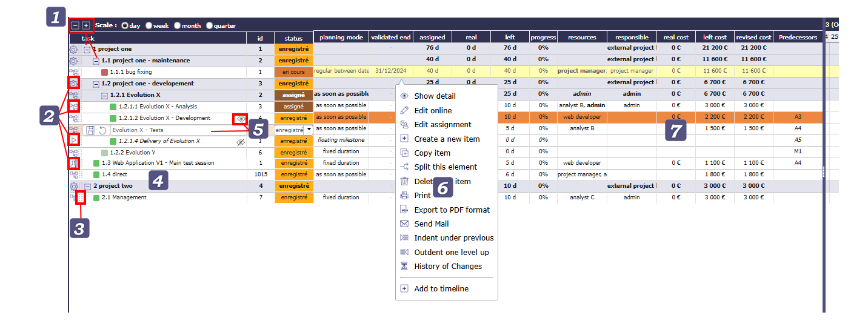The width and height of the screenshot is (868, 335).
Task: Open gear icon for 2 project two
Action: [x=73, y=186]
